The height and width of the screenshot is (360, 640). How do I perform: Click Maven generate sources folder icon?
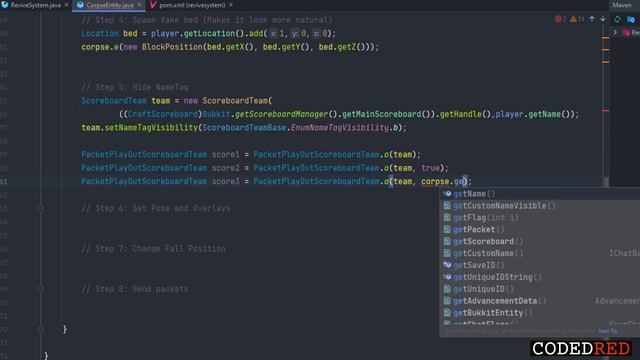[631, 19]
